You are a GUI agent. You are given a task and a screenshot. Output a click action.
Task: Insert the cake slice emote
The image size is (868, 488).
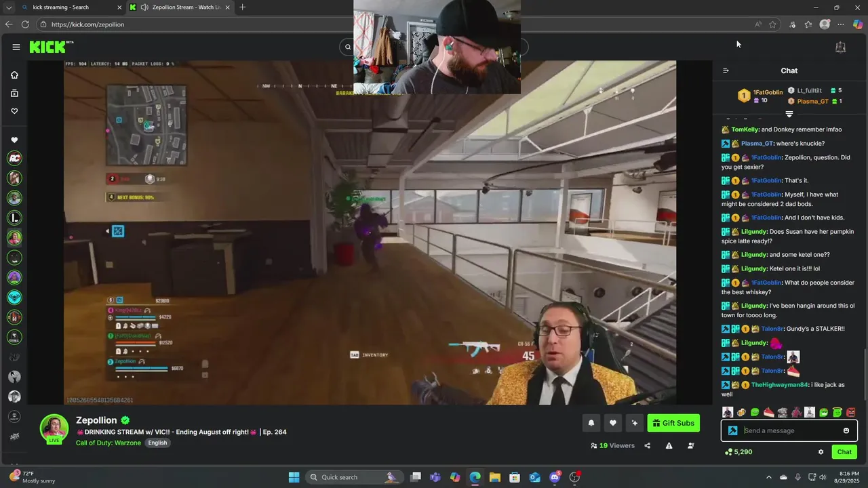768,412
